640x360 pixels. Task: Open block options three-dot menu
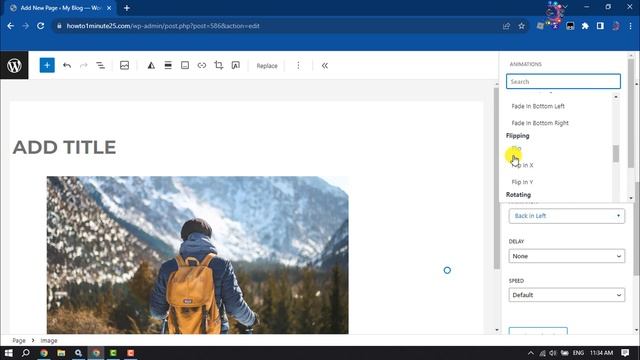pos(298,65)
